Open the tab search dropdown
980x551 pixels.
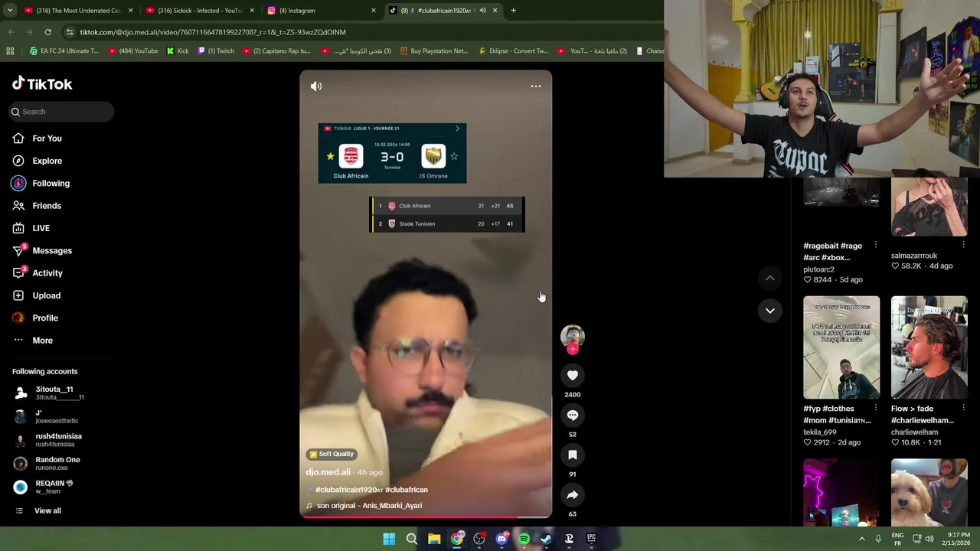click(9, 11)
